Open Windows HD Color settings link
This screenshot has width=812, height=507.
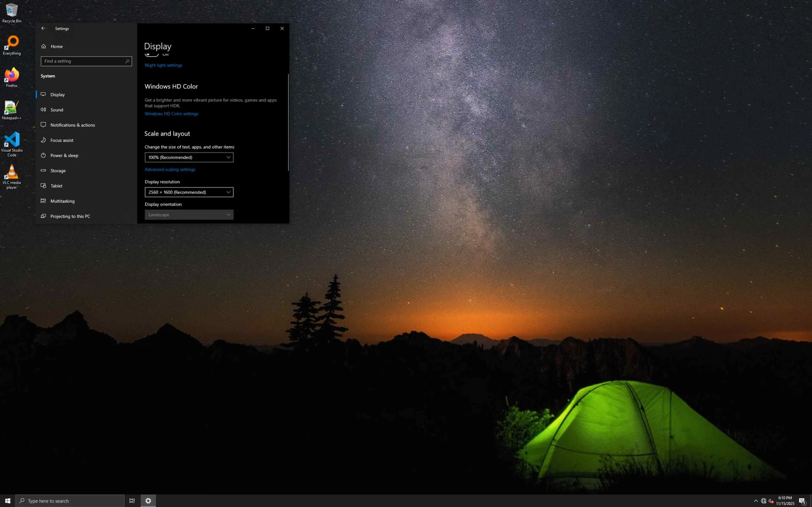[x=172, y=114]
